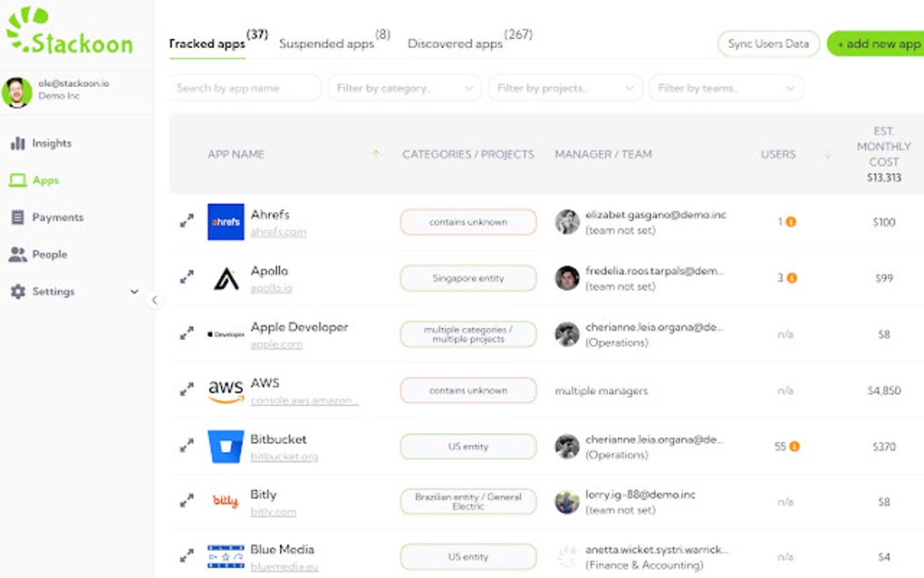Viewport: 924px width, 578px height.
Task: Open the People page
Action: [49, 255]
